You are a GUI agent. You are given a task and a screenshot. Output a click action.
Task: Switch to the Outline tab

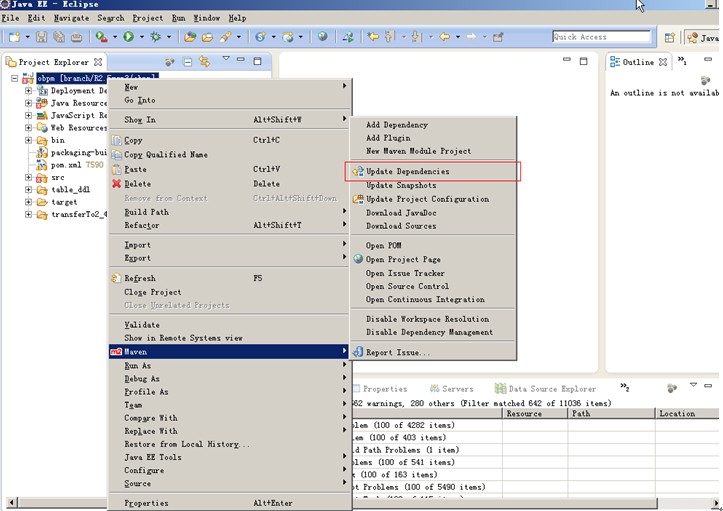click(x=638, y=62)
